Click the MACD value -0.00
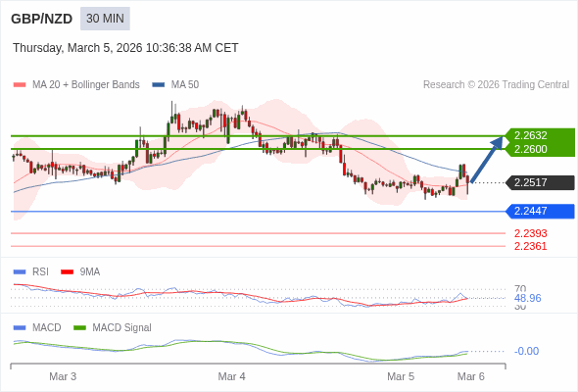The height and width of the screenshot is (392, 578). click(x=526, y=351)
